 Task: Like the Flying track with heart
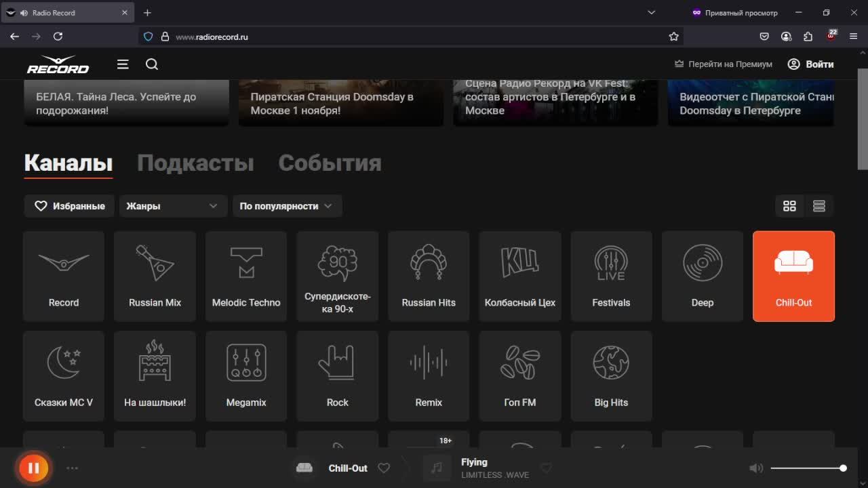(546, 468)
